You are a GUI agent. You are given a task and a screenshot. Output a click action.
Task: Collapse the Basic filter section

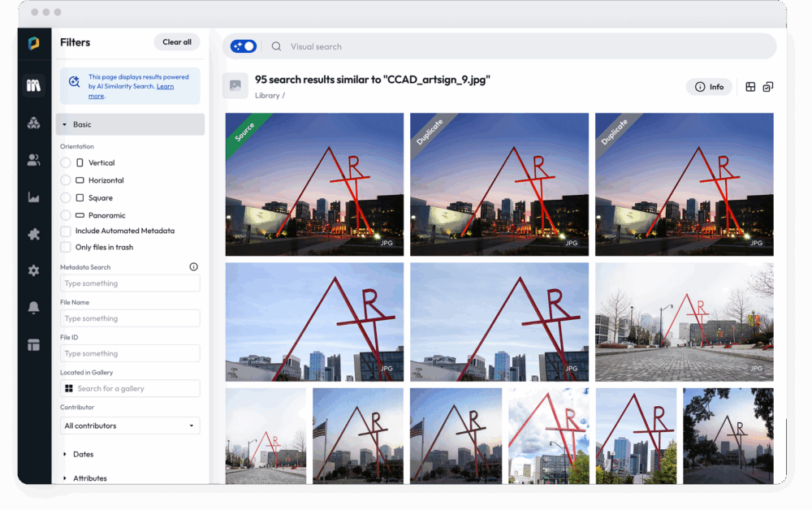[130, 124]
